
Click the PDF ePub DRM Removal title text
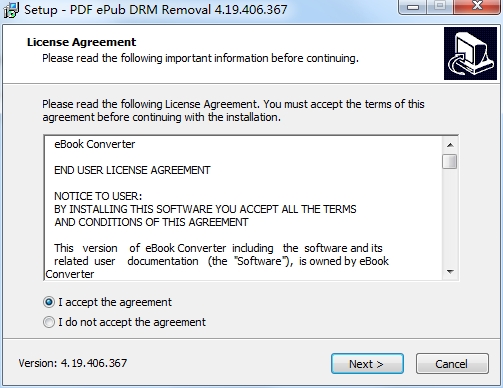(140, 9)
